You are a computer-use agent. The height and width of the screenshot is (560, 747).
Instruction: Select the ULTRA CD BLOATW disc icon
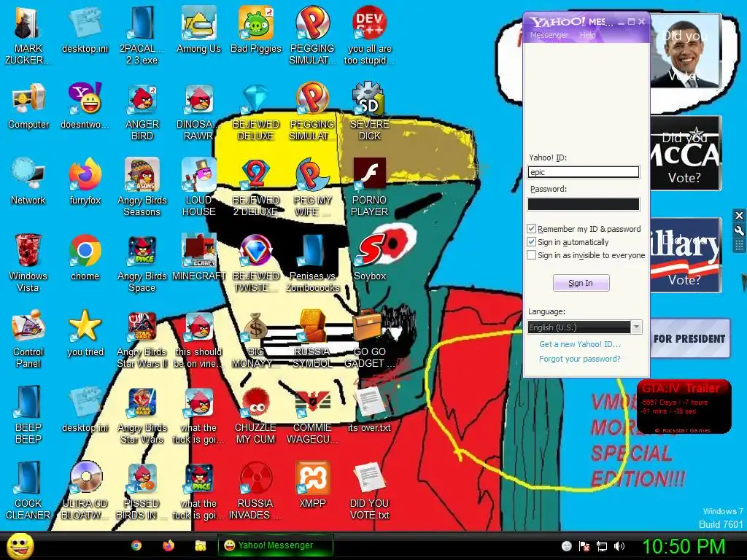coord(85,491)
